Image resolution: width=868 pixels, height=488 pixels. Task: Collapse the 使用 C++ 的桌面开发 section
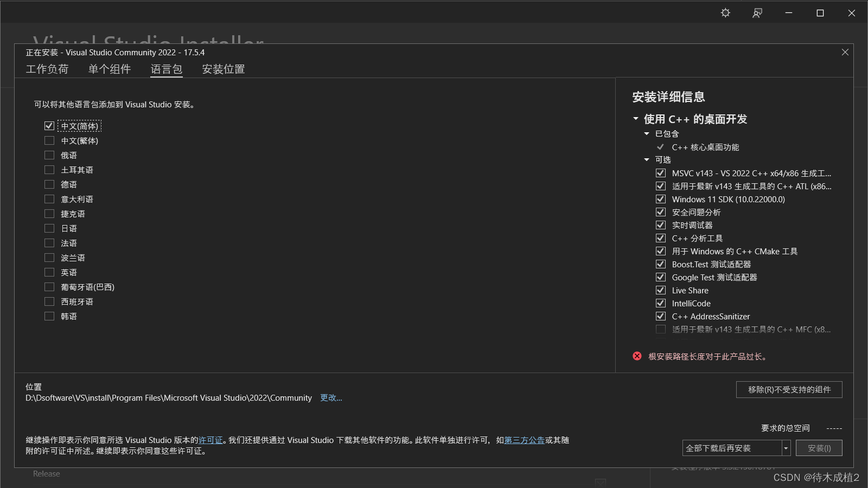coord(636,119)
